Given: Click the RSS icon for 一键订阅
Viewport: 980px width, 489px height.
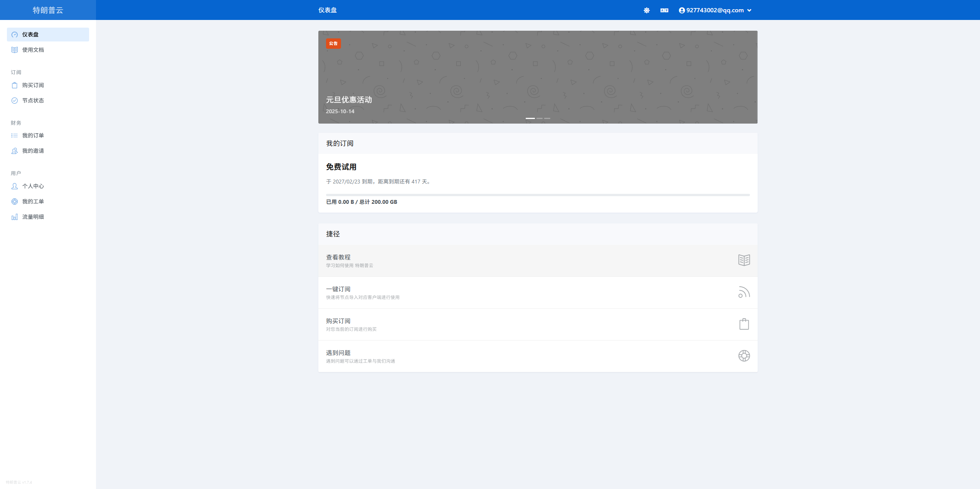Looking at the screenshot, I should (x=744, y=292).
